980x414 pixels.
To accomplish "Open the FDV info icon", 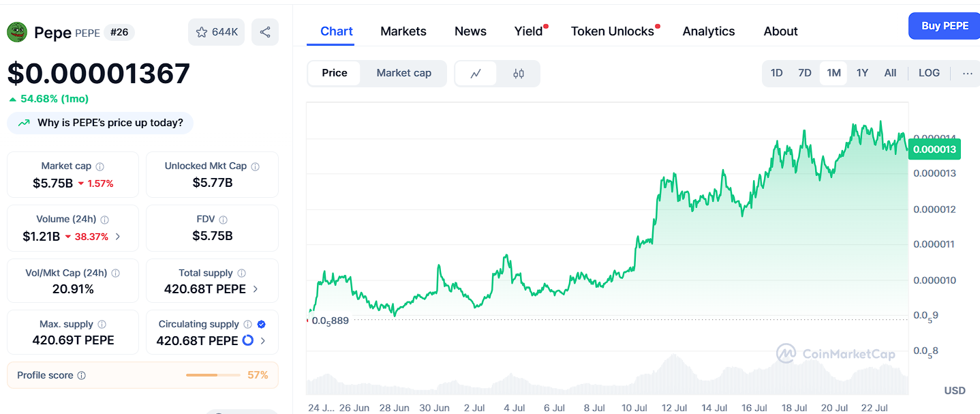I will tap(224, 220).
